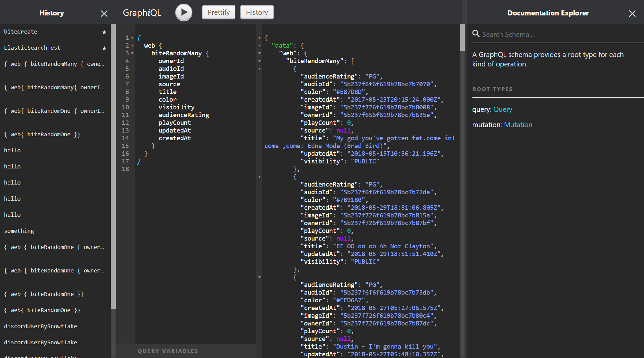Open the Mutation root type link
644x358 pixels.
(518, 125)
